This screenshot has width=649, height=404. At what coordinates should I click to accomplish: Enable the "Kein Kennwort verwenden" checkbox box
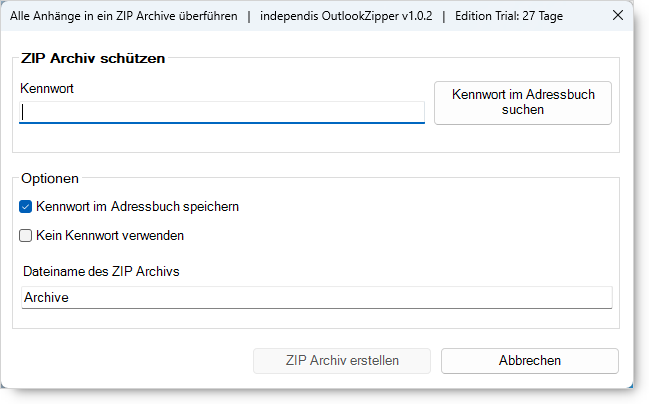point(26,236)
